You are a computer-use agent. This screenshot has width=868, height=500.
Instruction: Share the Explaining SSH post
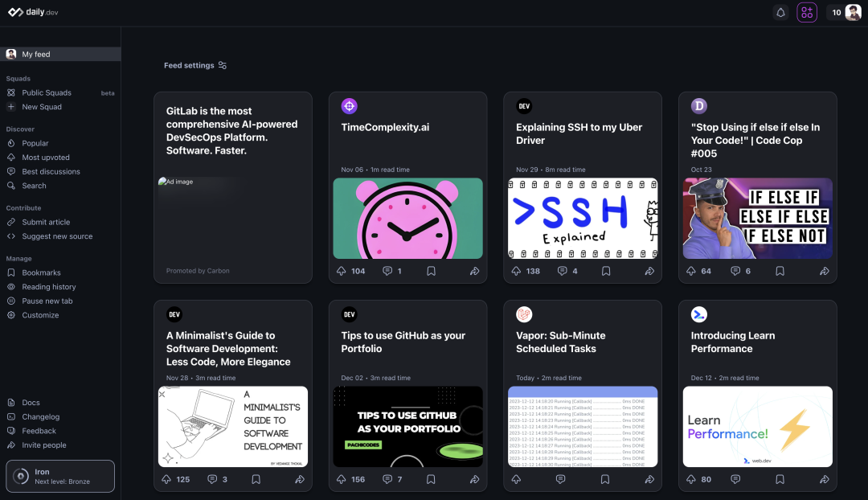[649, 271]
